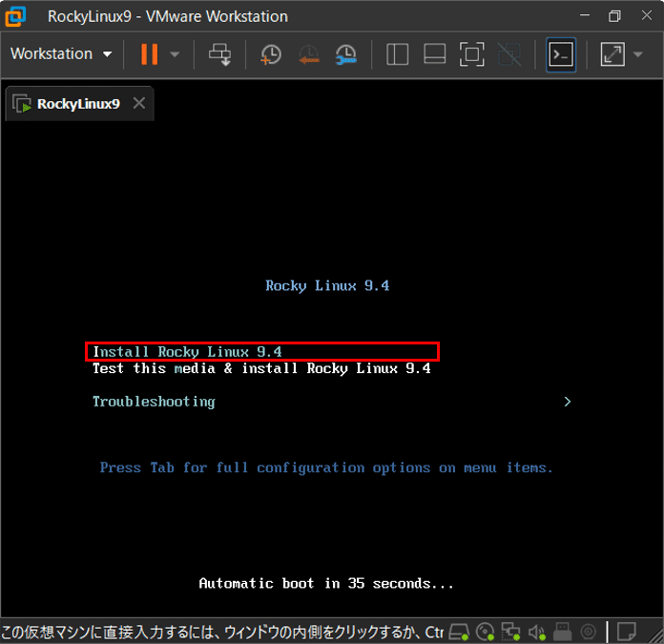Toggle the console view icon

coord(561,54)
